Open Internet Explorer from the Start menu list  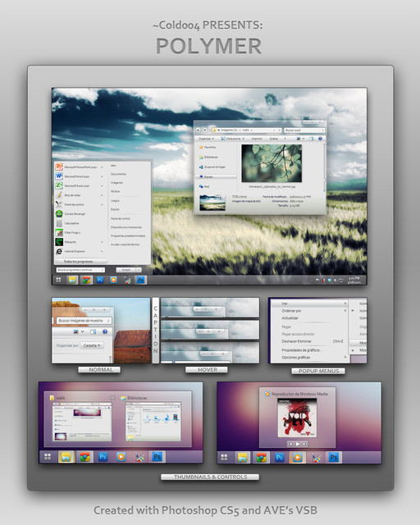80,251
